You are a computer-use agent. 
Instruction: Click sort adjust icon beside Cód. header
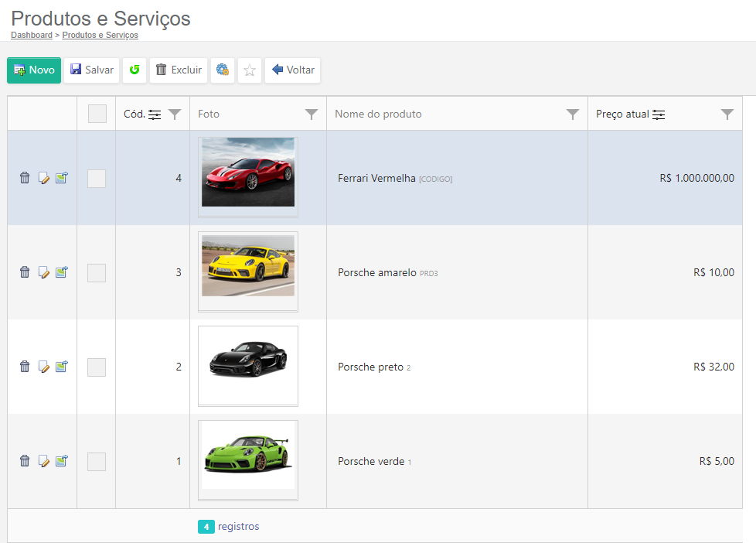(x=155, y=114)
